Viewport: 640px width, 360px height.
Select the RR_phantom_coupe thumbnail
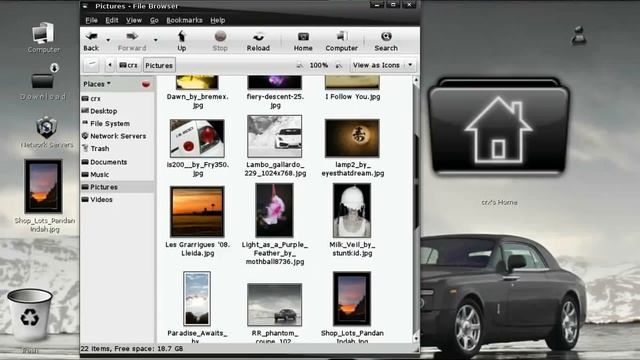[275, 304]
